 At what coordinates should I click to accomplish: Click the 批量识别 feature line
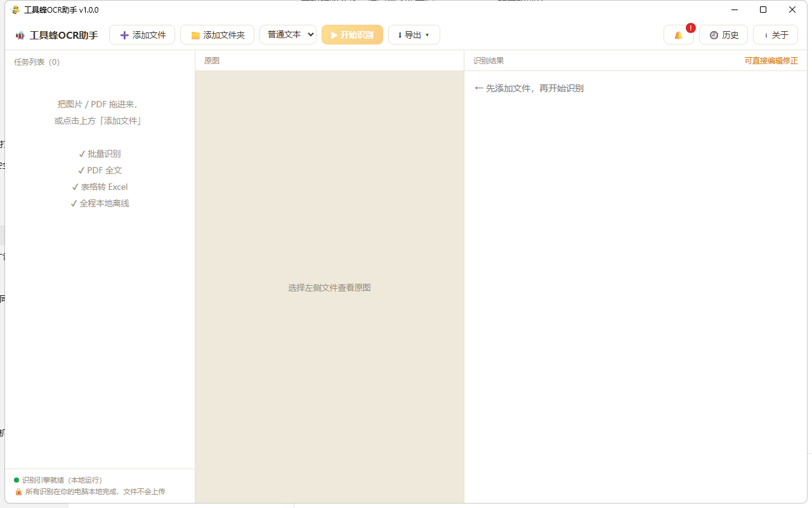[x=100, y=154]
